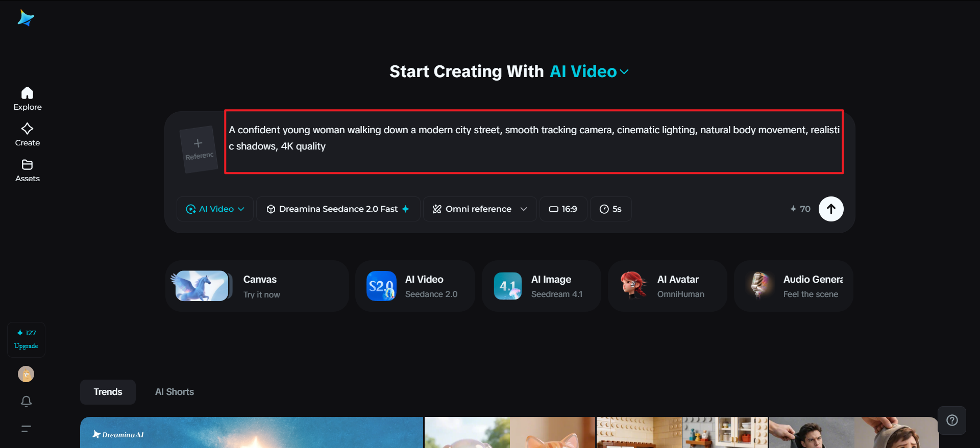Submit the prompt with arrow button
This screenshot has width=980, height=448.
pyautogui.click(x=831, y=209)
